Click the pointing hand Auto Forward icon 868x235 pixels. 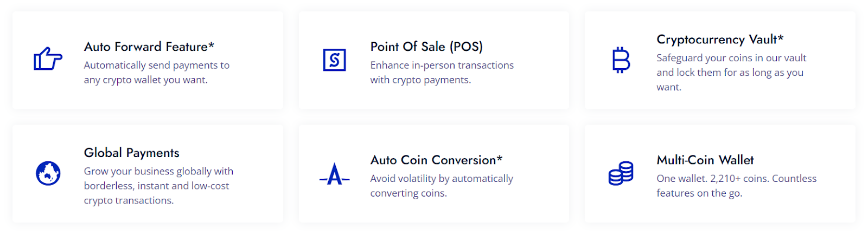click(48, 59)
